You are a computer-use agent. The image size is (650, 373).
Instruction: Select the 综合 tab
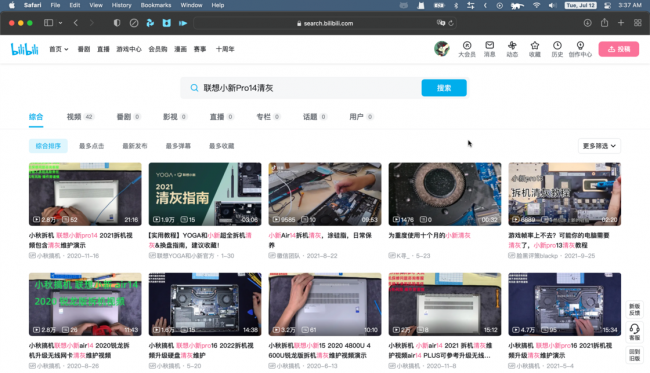point(36,117)
